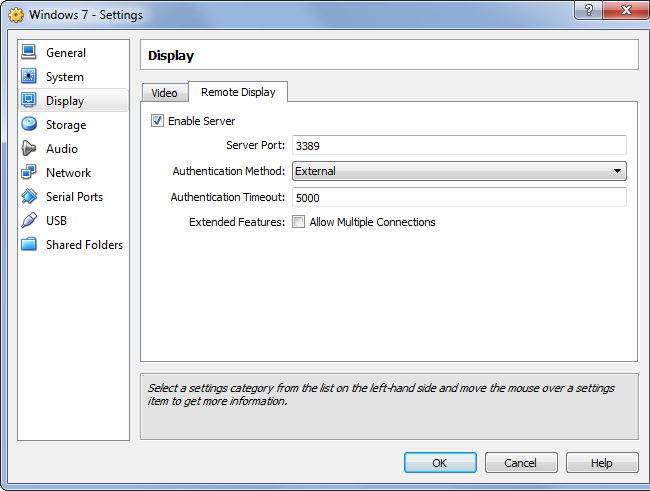
Task: Open Help for the settings dialog
Action: click(601, 463)
